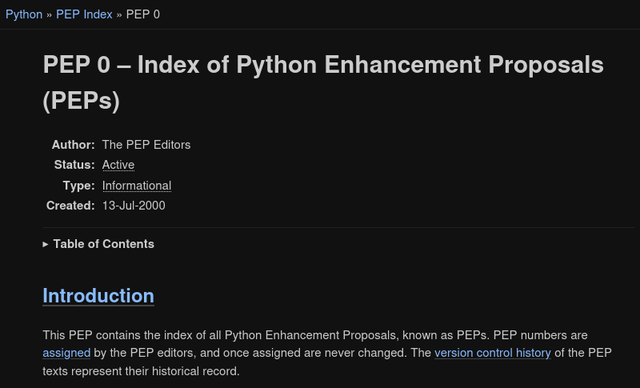The image size is (640, 388).
Task: Click the Introduction heading link
Action: pos(98,296)
